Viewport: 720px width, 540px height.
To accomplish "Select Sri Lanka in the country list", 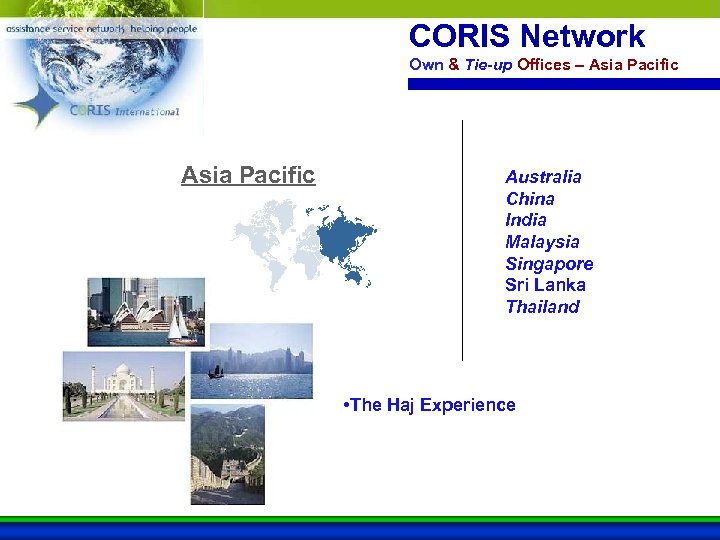I will tap(545, 285).
